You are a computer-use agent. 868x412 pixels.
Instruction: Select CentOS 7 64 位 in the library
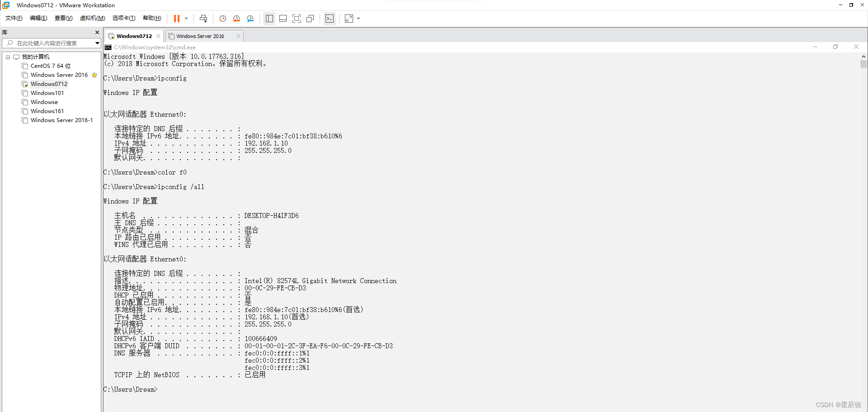(51, 66)
